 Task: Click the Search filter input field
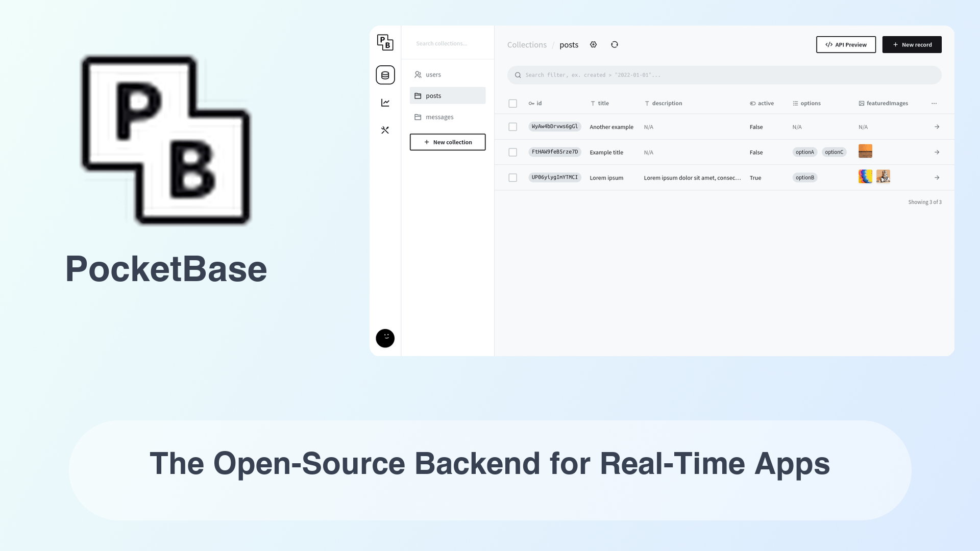(724, 74)
